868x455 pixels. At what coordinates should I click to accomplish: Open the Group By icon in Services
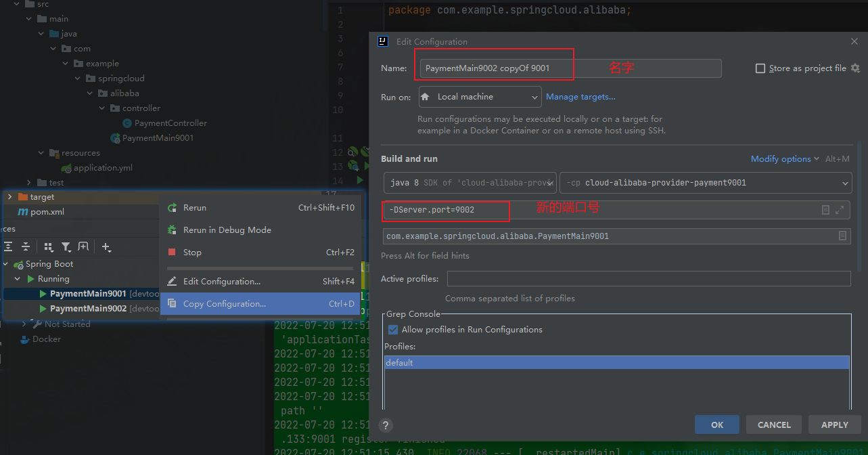[48, 247]
